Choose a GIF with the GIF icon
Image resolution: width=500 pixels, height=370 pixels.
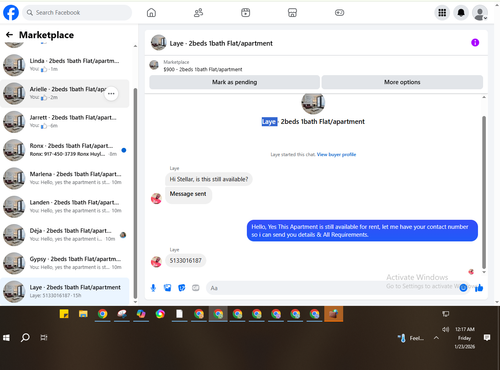click(196, 288)
